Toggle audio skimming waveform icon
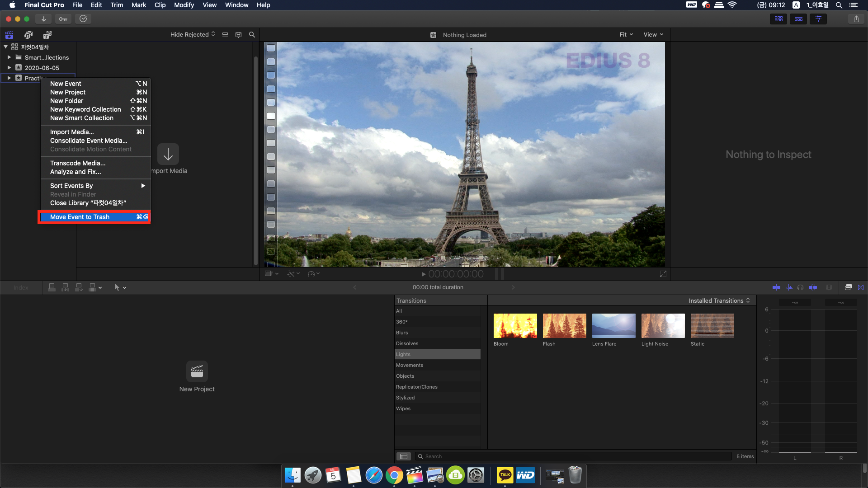 point(788,287)
